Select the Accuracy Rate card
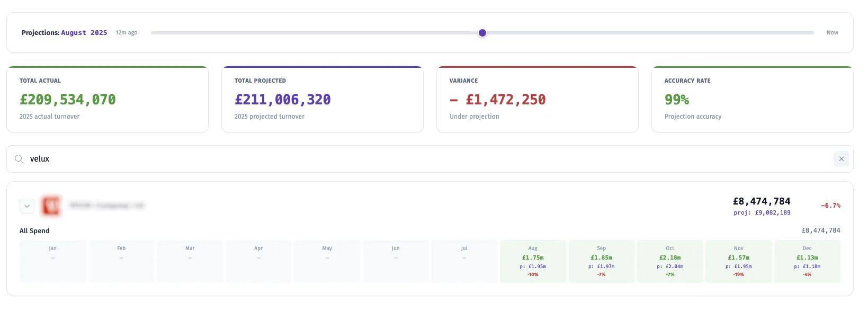The height and width of the screenshot is (311, 868). click(x=752, y=100)
